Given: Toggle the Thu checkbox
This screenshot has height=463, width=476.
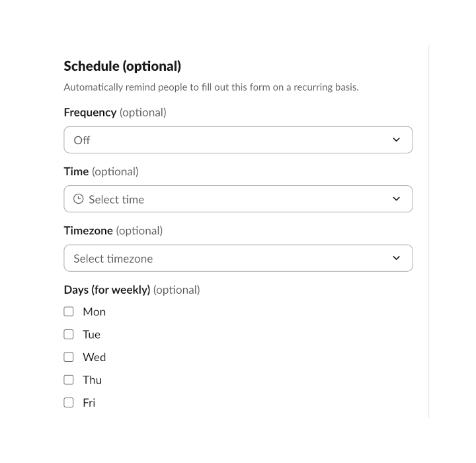Looking at the screenshot, I should [69, 380].
